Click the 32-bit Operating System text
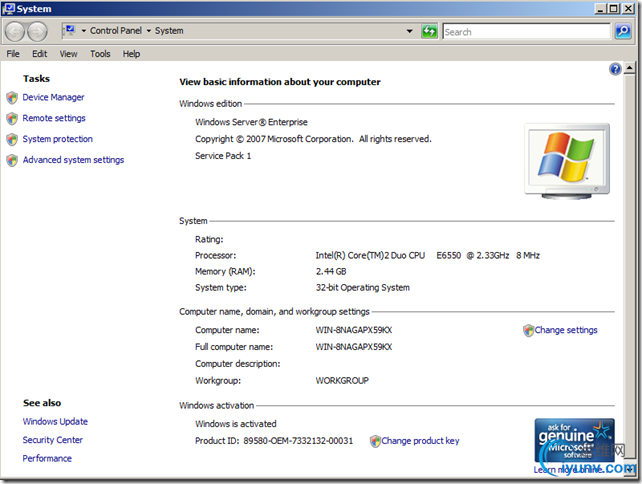The height and width of the screenshot is (484, 642). coord(362,287)
